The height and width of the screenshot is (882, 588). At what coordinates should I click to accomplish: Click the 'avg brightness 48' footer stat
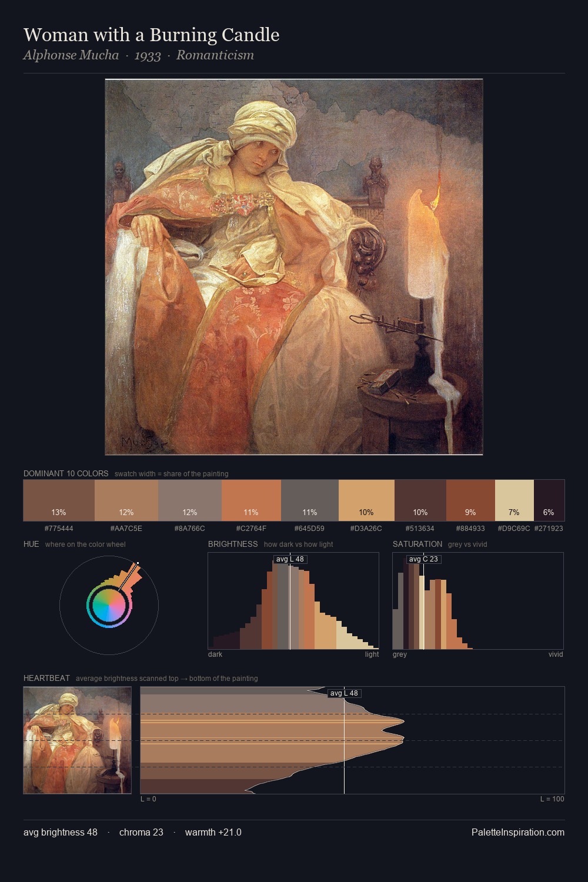(61, 832)
